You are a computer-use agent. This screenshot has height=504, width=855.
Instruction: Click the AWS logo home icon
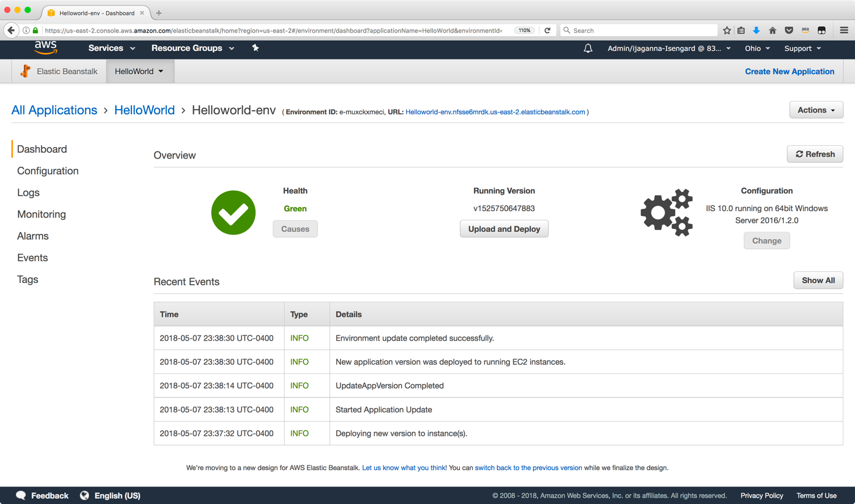point(46,48)
